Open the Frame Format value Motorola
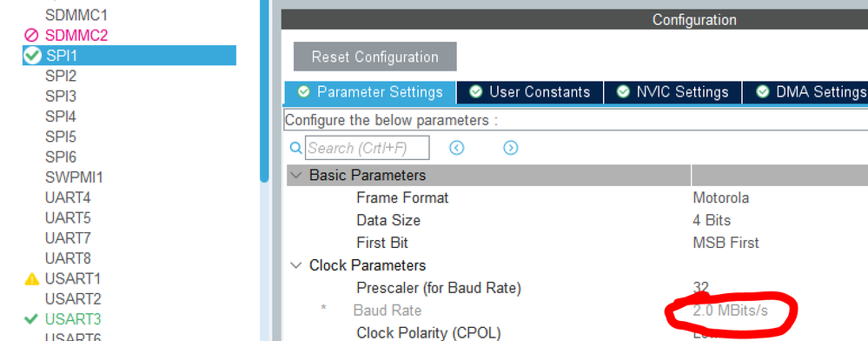This screenshot has width=868, height=341. [721, 197]
